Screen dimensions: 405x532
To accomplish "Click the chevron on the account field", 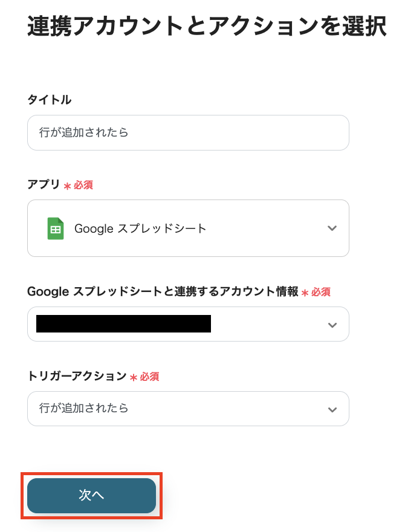I will [x=332, y=324].
